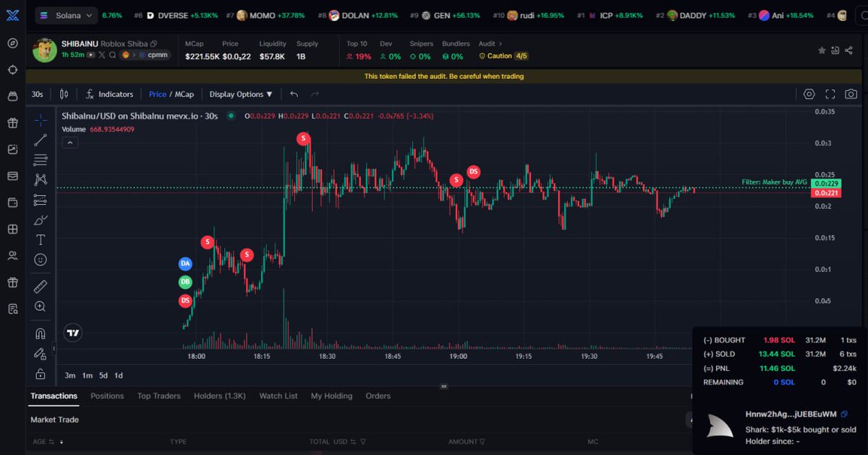Set chart range to 5d

tap(103, 375)
